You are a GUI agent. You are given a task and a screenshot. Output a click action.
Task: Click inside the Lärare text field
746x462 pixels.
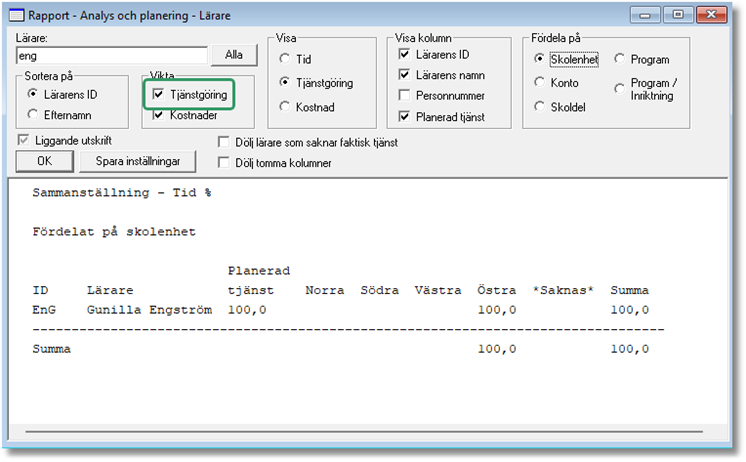point(110,56)
